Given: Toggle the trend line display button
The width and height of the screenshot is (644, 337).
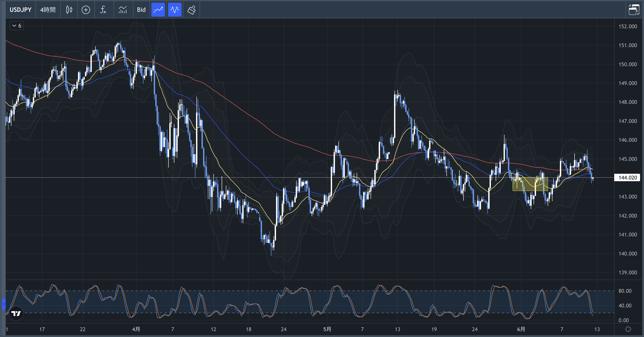Looking at the screenshot, I should click(158, 10).
